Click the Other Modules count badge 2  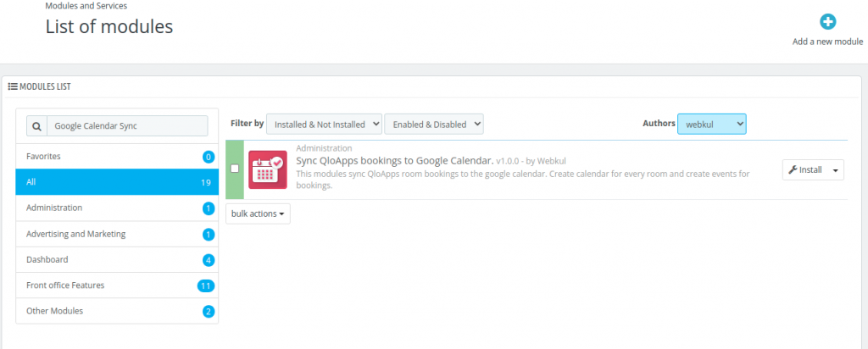pyautogui.click(x=209, y=312)
